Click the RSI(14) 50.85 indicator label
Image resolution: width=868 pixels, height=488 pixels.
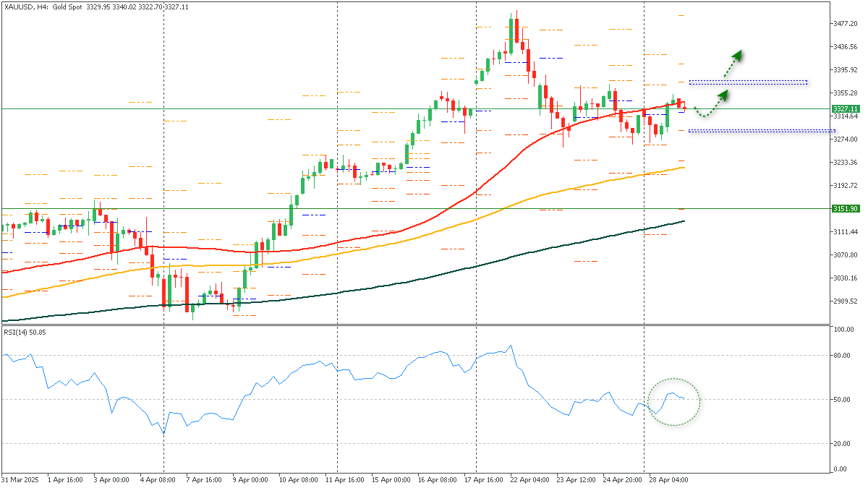(x=24, y=333)
